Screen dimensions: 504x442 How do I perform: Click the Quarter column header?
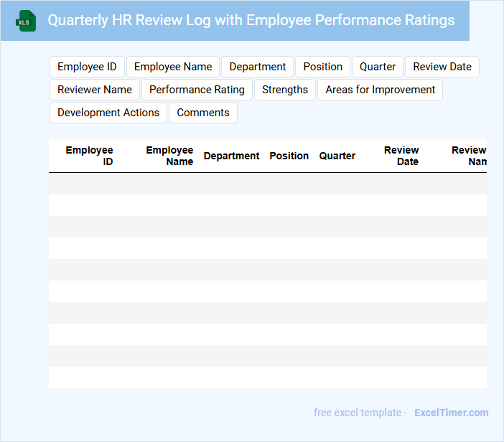(x=337, y=156)
